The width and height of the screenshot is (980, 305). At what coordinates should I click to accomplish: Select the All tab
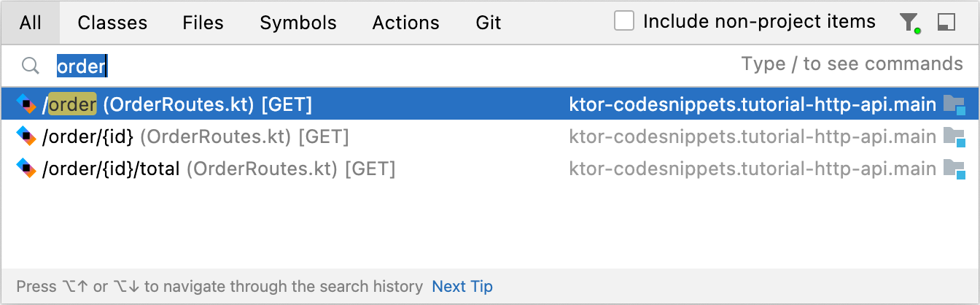[x=31, y=23]
